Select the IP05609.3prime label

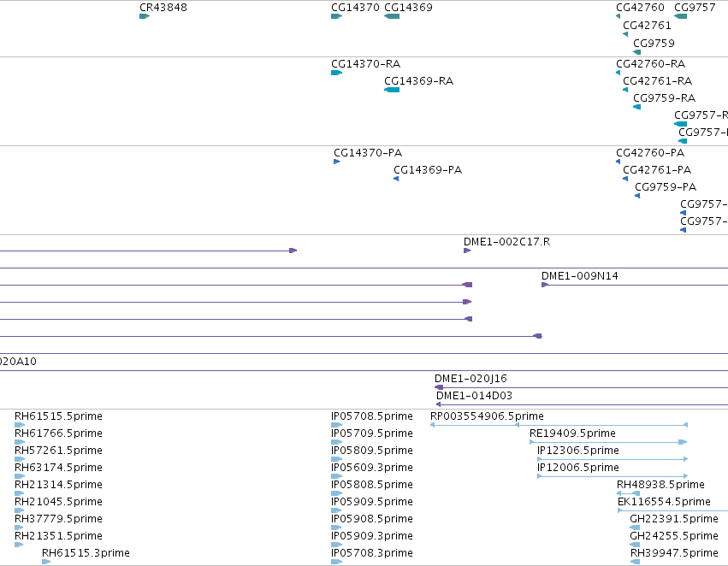(372, 468)
